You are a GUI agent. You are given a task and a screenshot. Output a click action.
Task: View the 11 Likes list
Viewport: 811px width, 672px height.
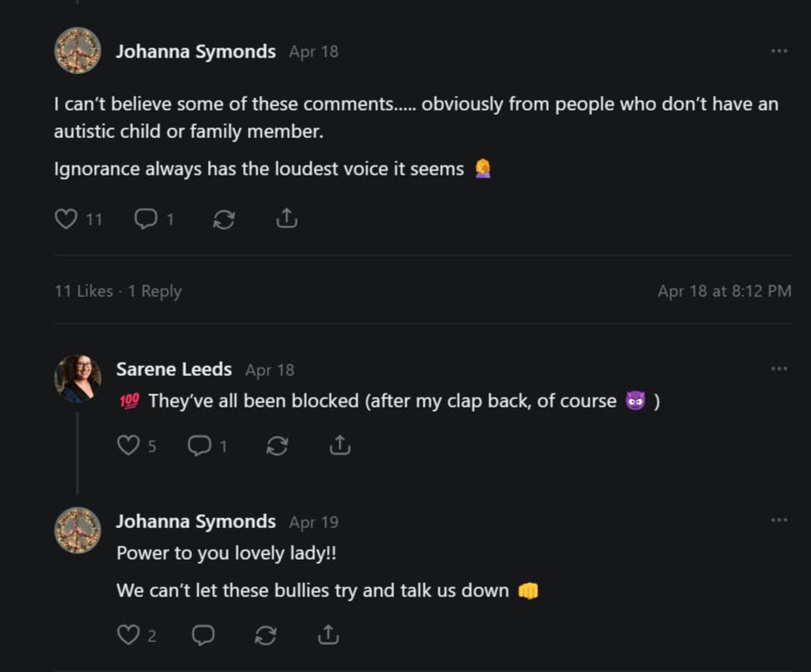point(84,291)
